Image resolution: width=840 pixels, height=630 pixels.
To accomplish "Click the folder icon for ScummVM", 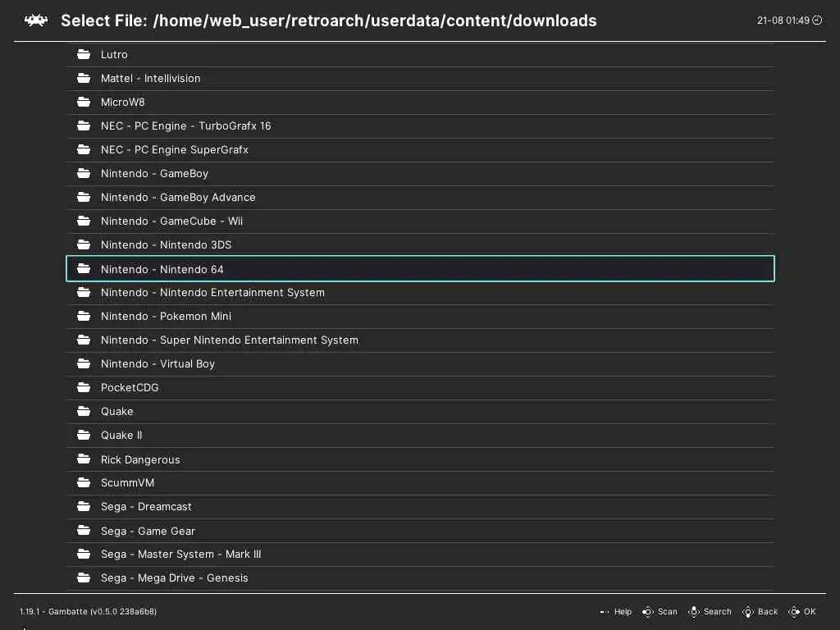I will point(84,482).
